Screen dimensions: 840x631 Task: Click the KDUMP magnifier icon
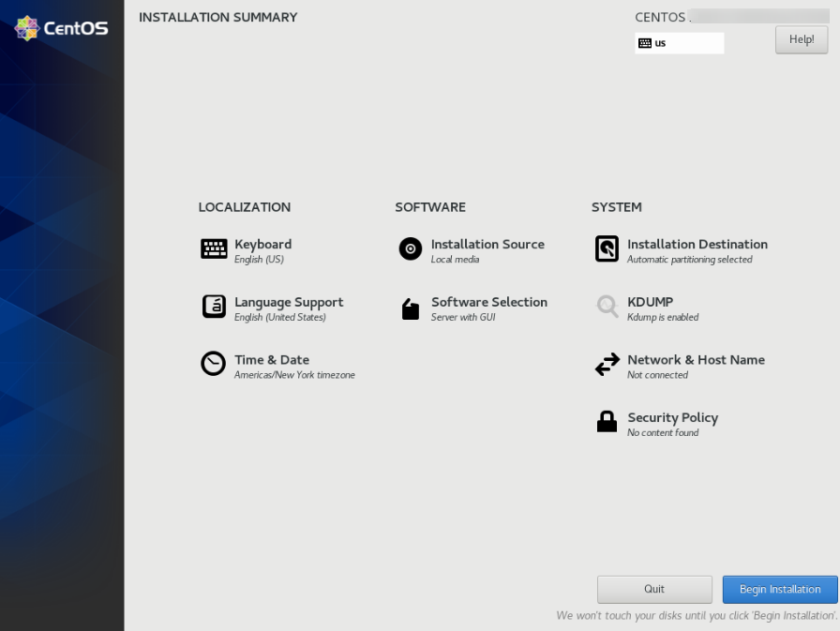tap(607, 307)
